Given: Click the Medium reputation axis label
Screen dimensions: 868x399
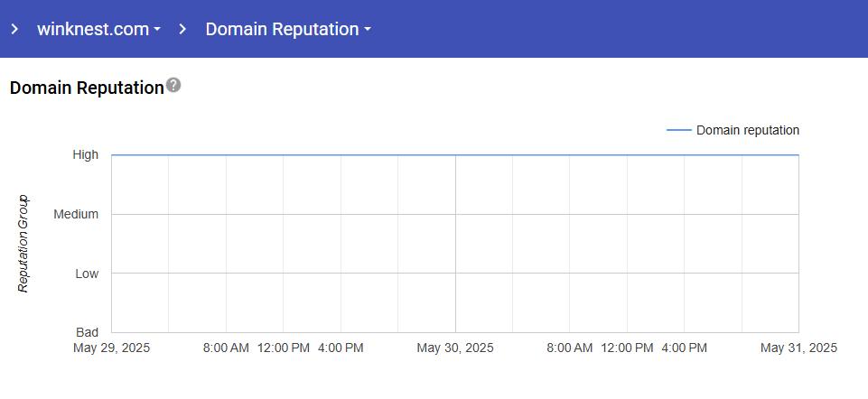Looking at the screenshot, I should coord(76,214).
